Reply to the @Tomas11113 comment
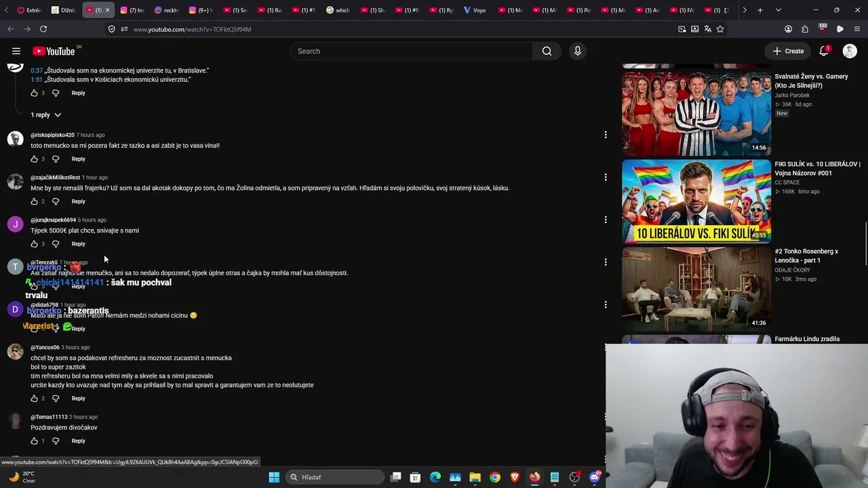The height and width of the screenshot is (488, 868). (x=79, y=441)
